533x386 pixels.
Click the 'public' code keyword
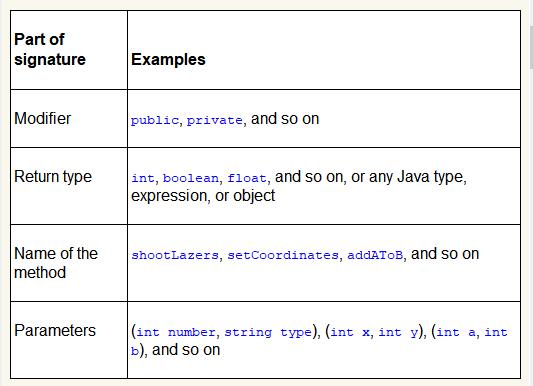155,120
